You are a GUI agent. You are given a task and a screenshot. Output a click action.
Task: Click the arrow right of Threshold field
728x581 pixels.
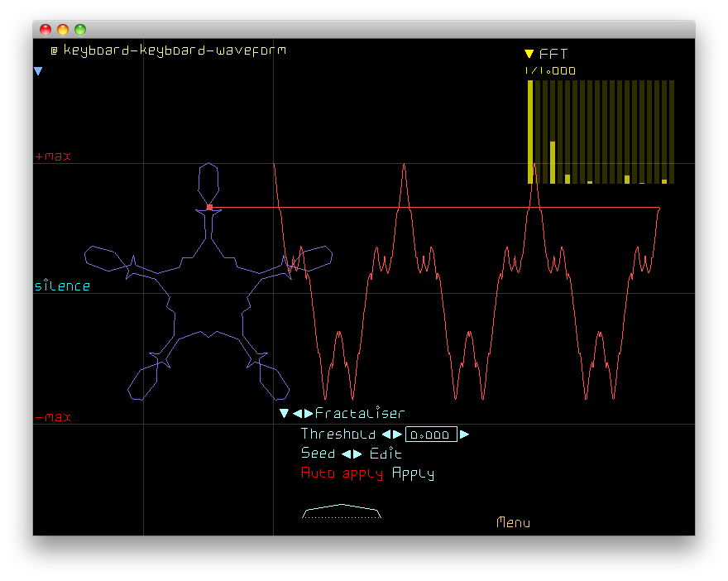click(464, 435)
